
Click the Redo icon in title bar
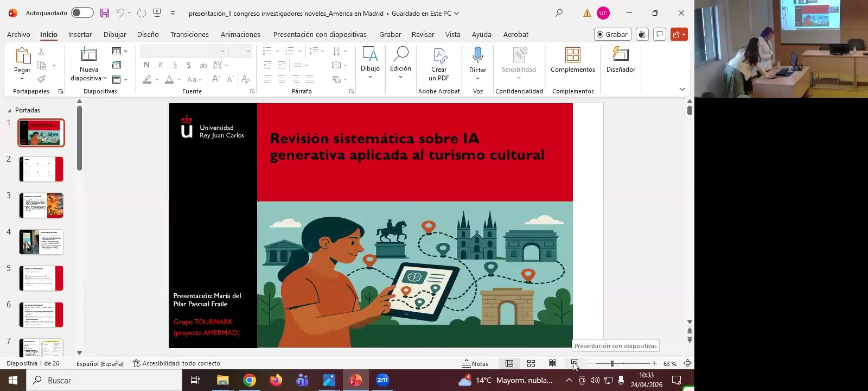click(141, 13)
